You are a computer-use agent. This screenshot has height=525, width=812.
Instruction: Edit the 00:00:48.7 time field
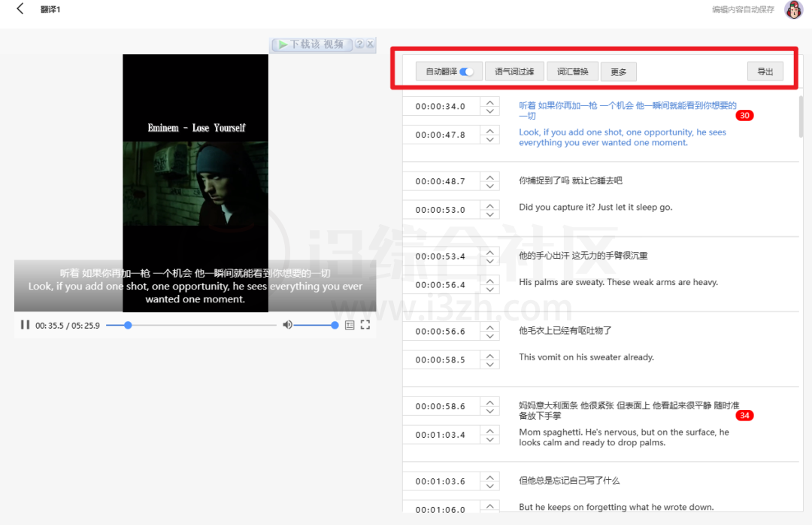[441, 181]
